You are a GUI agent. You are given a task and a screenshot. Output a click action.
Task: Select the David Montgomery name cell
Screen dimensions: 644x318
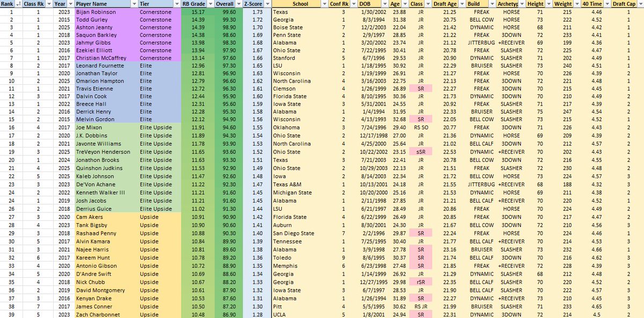[106, 290]
